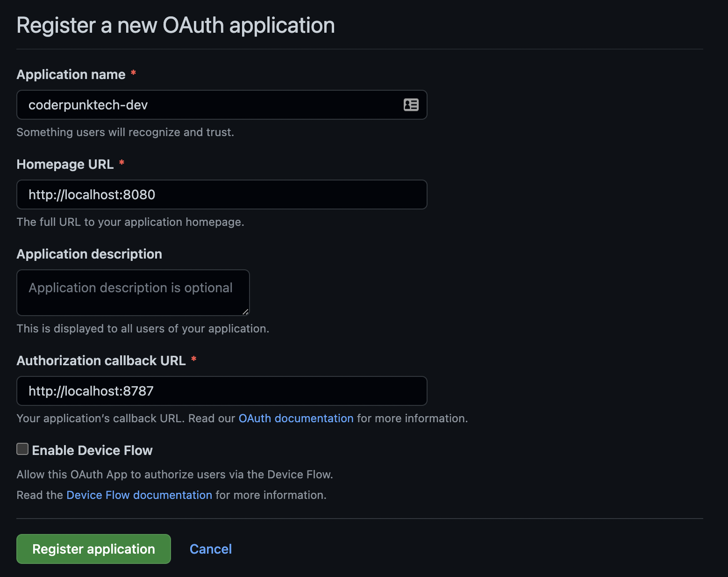Open the OAuth documentation link

pos(296,418)
